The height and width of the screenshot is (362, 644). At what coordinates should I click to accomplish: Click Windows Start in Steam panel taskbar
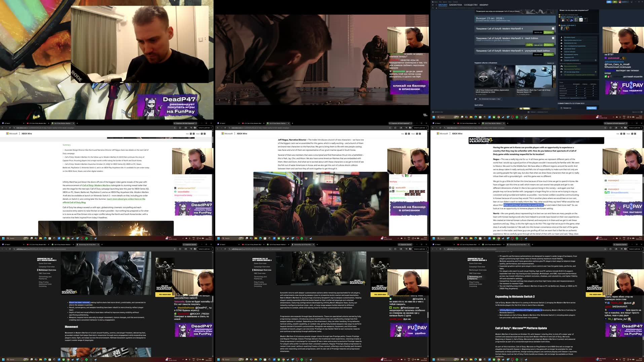coord(433,117)
